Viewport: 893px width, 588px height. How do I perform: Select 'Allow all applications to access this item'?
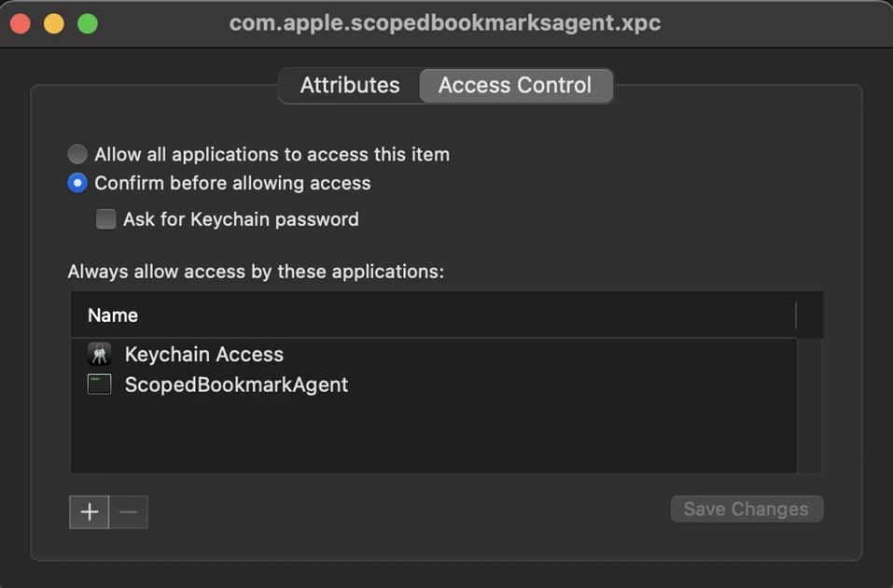[x=77, y=154]
